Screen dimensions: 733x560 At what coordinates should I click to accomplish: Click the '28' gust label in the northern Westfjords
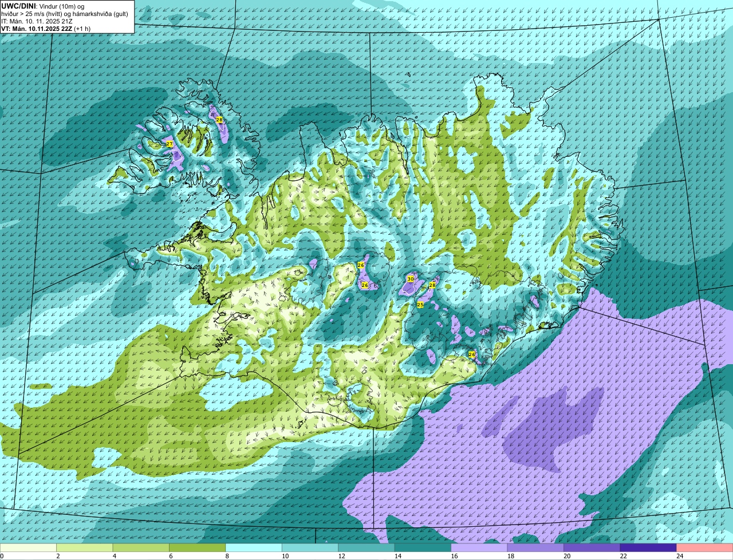coord(219,120)
